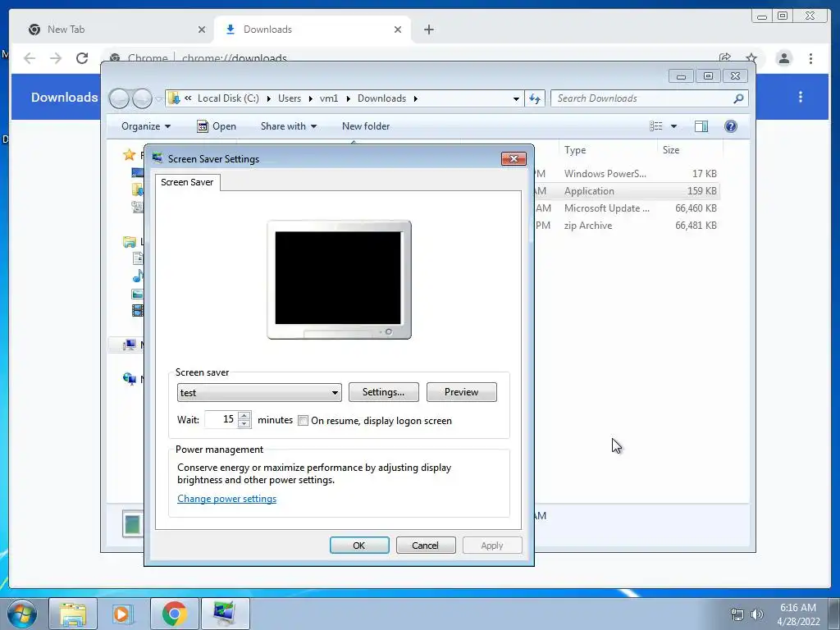The image size is (840, 630).
Task: Open the Windows Start menu
Action: coord(22,614)
